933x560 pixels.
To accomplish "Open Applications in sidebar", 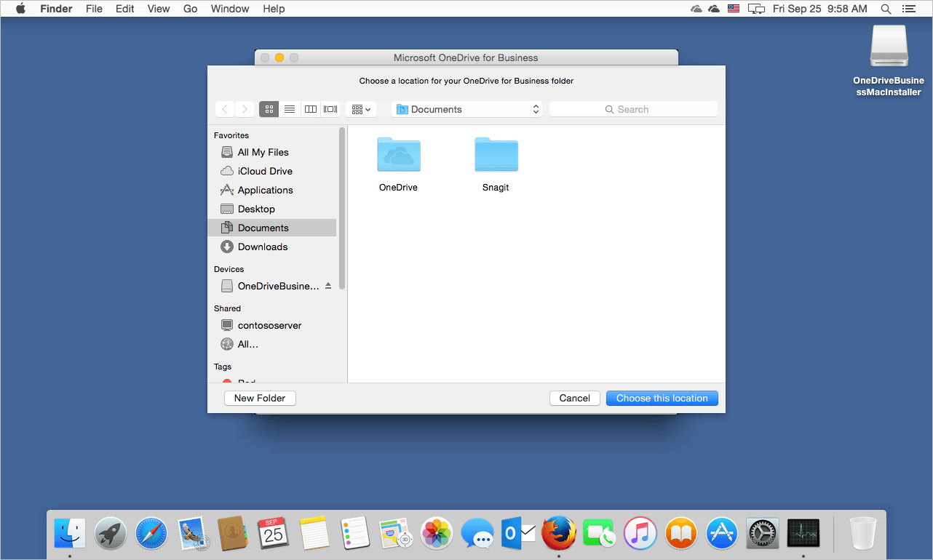I will pos(271,190).
